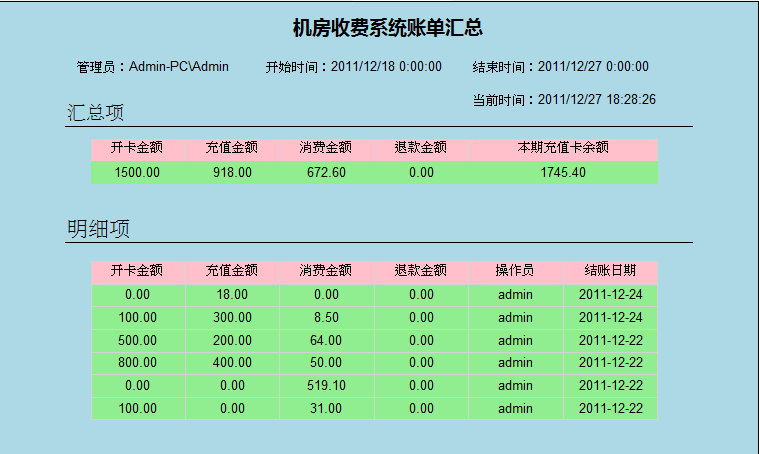Image resolution: width=759 pixels, height=454 pixels.
Task: Click the start time 2011/12/18 0:00:00
Action: pyautogui.click(x=386, y=66)
